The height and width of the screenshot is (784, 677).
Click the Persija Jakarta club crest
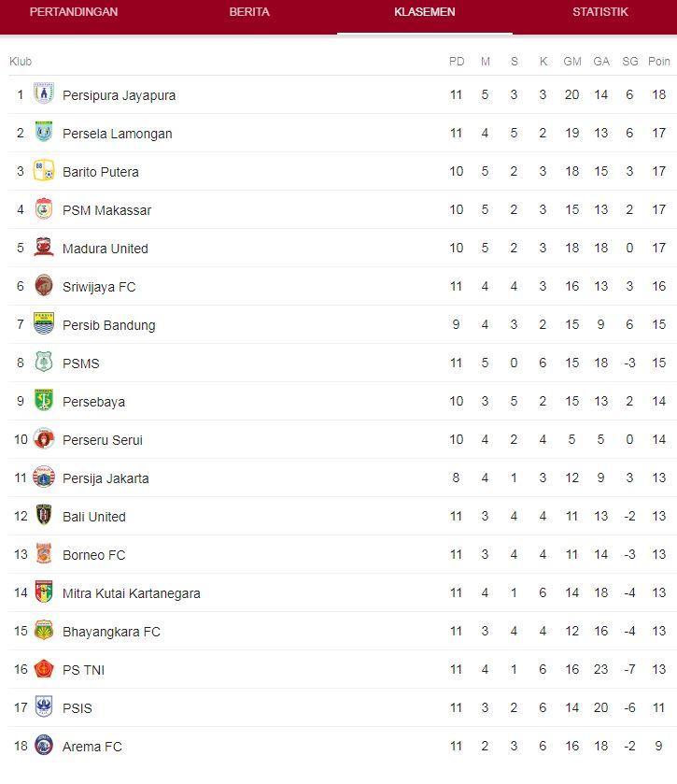[44, 478]
